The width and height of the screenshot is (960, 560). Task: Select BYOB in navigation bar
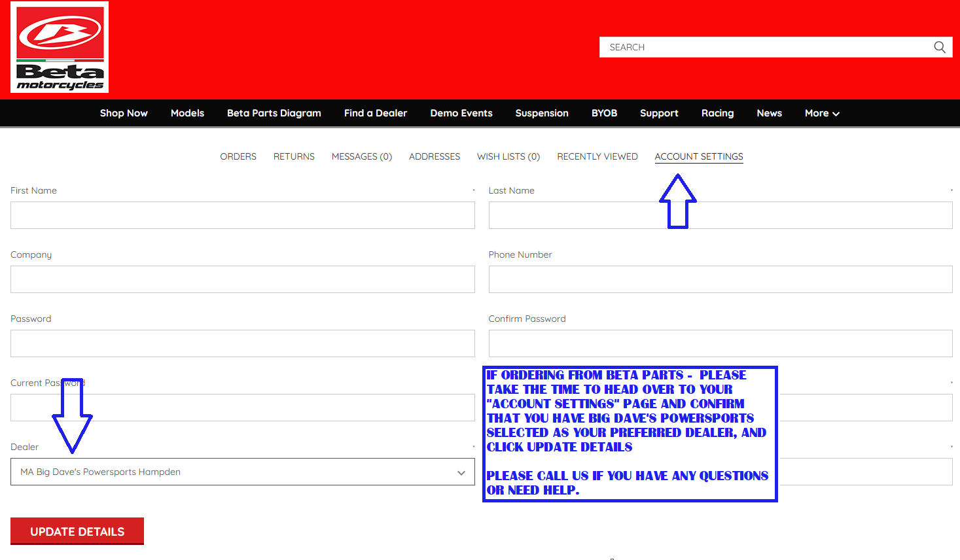click(604, 113)
